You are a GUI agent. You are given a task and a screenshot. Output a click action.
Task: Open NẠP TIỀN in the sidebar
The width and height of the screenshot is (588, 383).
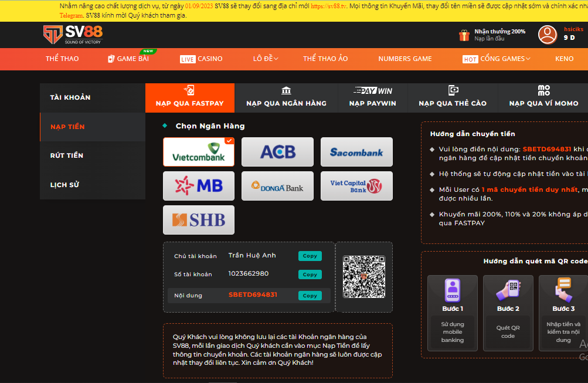coord(93,127)
